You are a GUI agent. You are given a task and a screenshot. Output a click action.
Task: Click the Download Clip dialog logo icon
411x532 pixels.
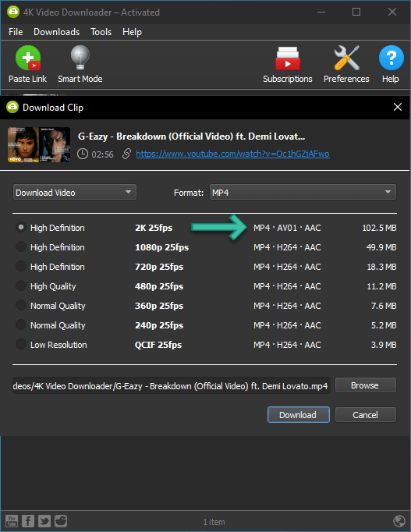(x=12, y=107)
